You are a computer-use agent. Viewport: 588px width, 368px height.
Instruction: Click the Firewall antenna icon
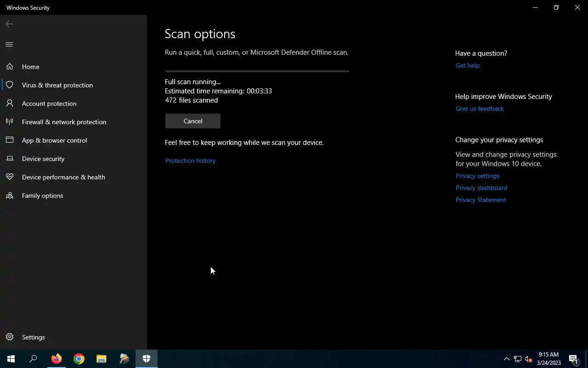[10, 122]
